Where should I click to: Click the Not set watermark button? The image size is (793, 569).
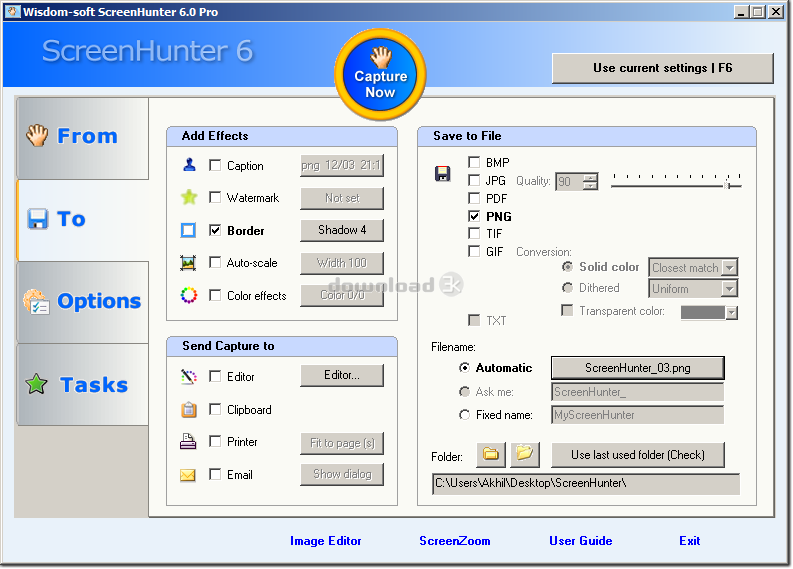(342, 198)
